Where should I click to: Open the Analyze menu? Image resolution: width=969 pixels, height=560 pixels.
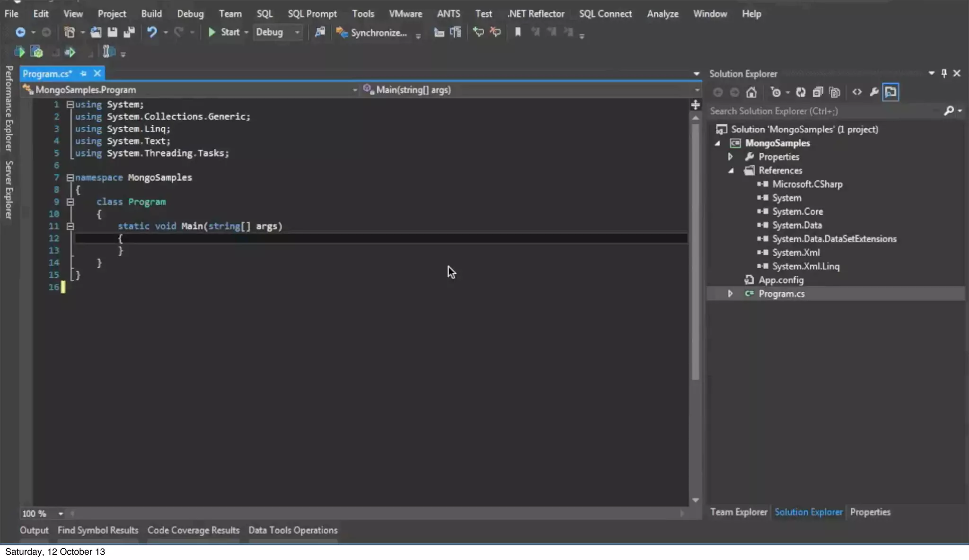tap(662, 14)
